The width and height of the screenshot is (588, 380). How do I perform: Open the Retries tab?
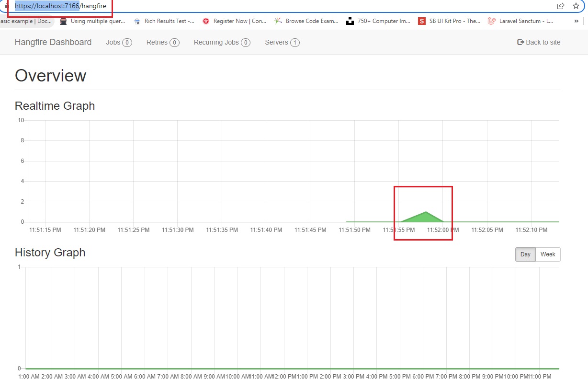coord(163,42)
